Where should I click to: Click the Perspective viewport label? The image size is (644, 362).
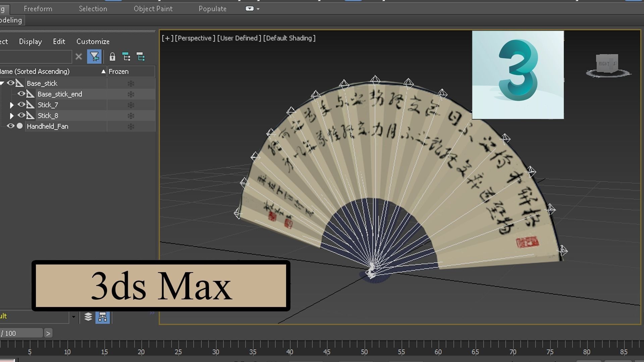click(x=195, y=38)
